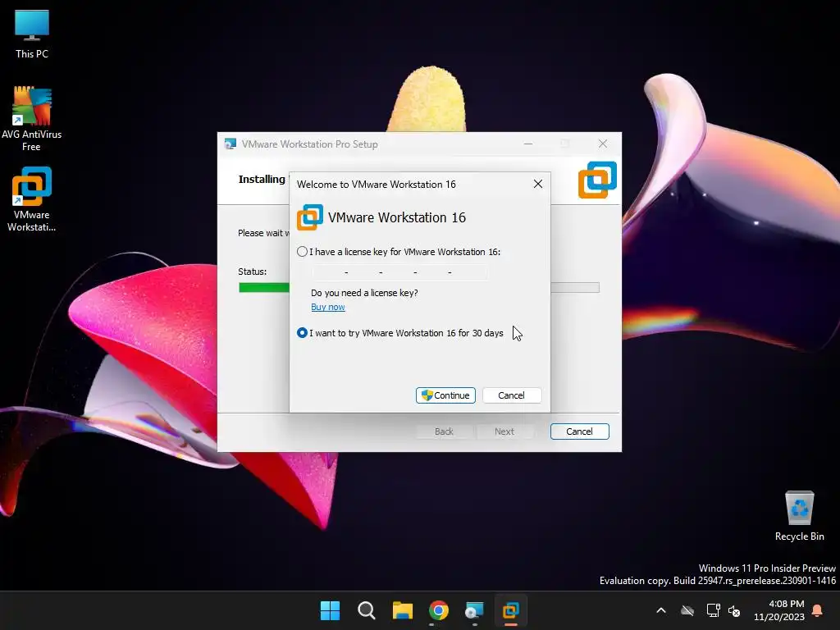Screen dimensions: 840x630
Task: Open the network status tray icon
Action: 713,610
